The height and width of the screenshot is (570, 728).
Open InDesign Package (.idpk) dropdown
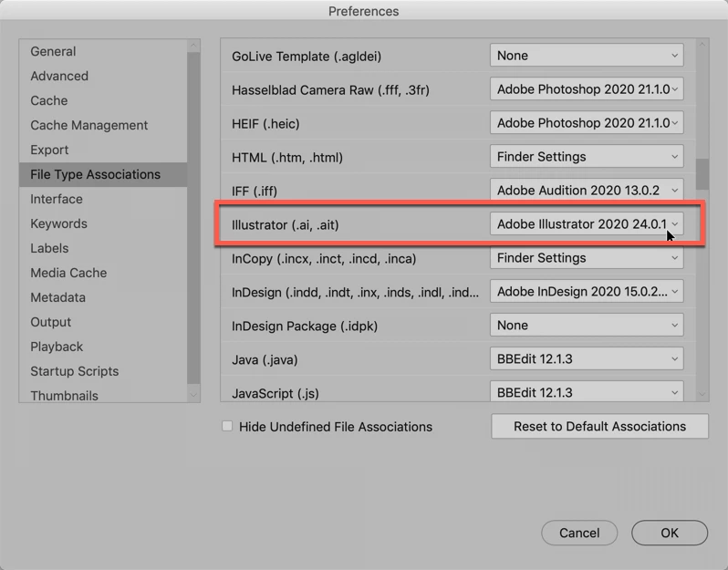(x=587, y=325)
